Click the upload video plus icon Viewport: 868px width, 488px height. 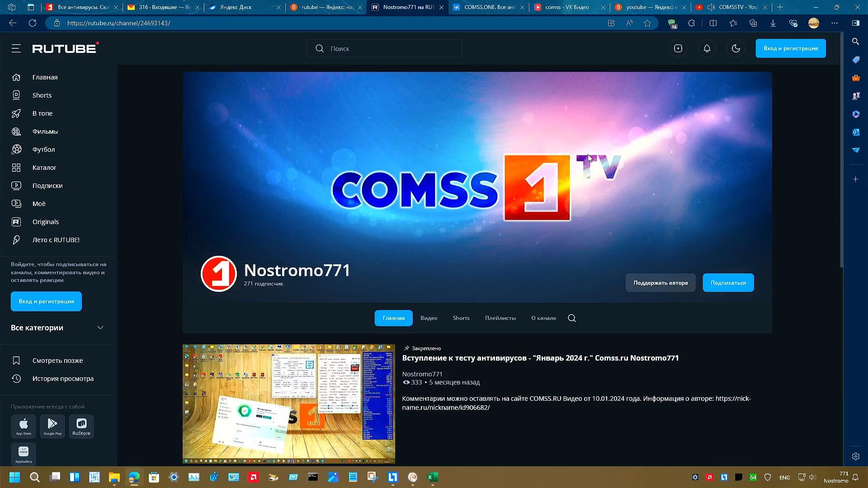pyautogui.click(x=678, y=48)
